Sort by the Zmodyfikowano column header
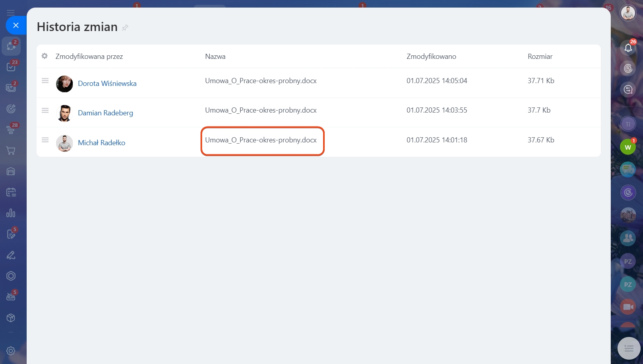Screen dimensions: 643x364 tap(431, 56)
